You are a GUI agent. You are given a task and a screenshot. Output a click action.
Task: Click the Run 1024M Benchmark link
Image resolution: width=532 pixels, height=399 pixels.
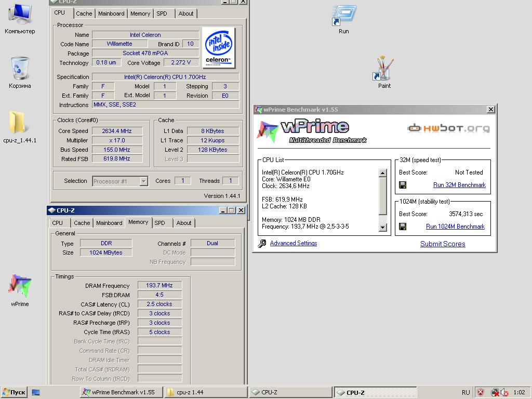click(x=455, y=227)
